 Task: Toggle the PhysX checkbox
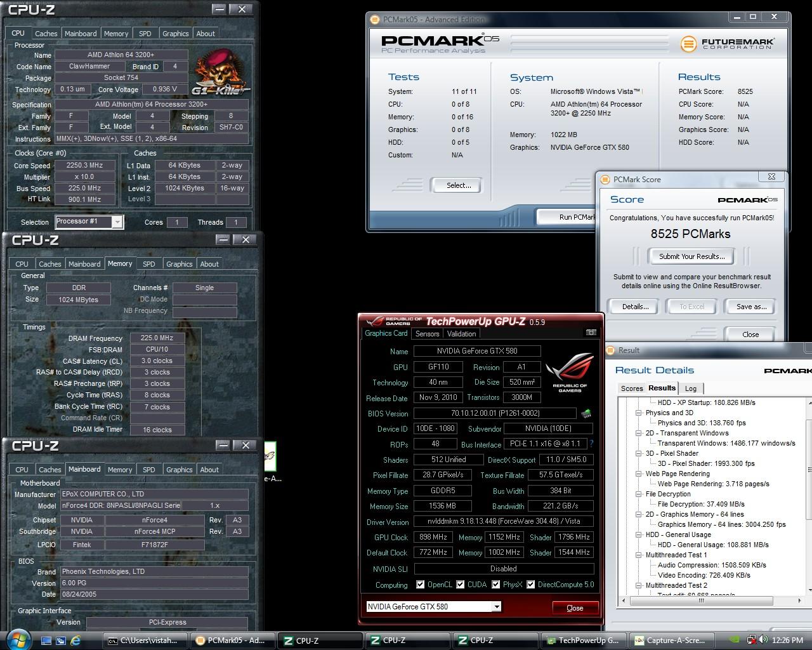click(496, 585)
